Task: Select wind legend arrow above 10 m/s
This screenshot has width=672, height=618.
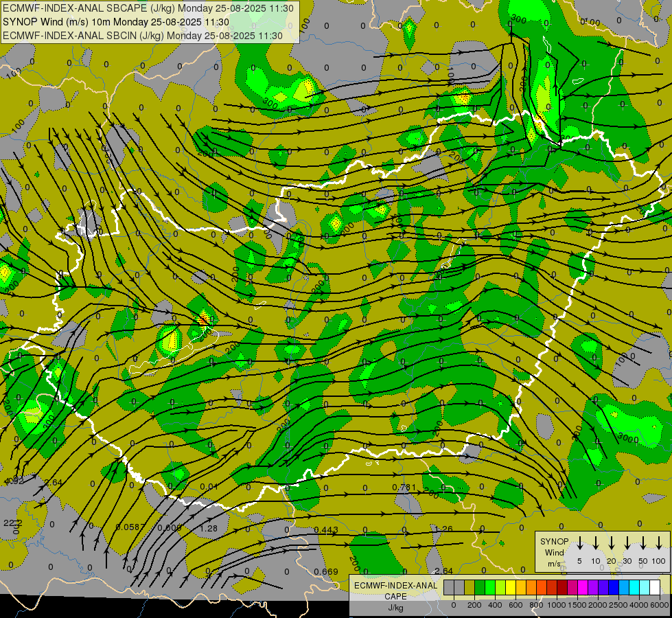Action: [x=596, y=542]
